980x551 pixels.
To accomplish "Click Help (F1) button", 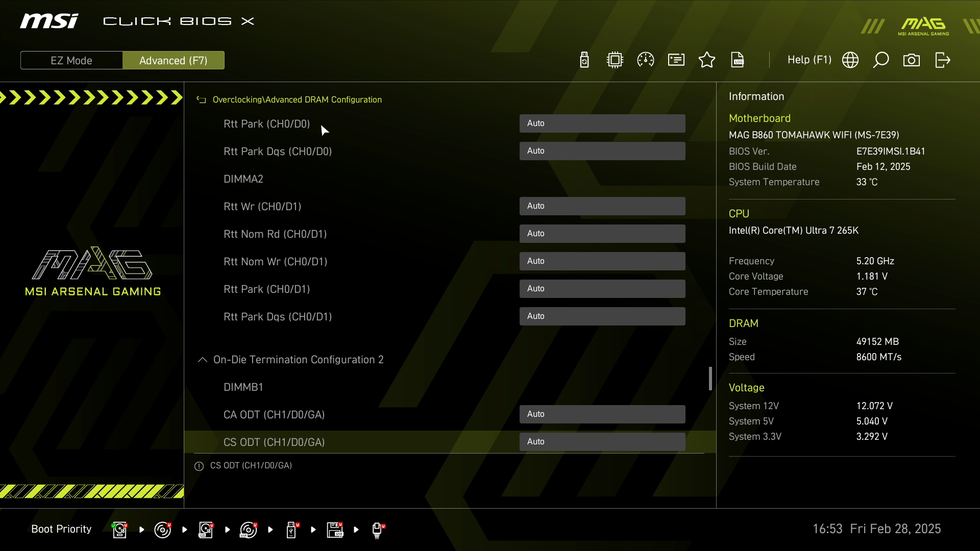I will point(809,60).
